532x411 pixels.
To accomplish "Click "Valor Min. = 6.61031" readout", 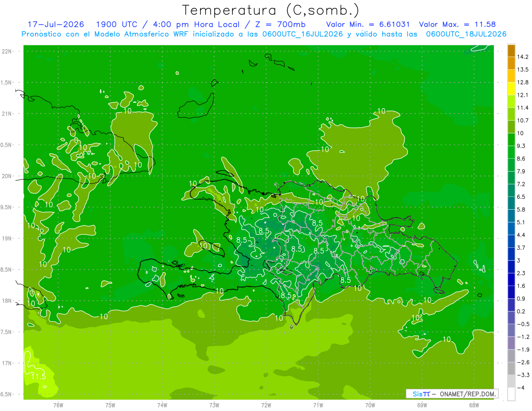I will click(x=368, y=24).
